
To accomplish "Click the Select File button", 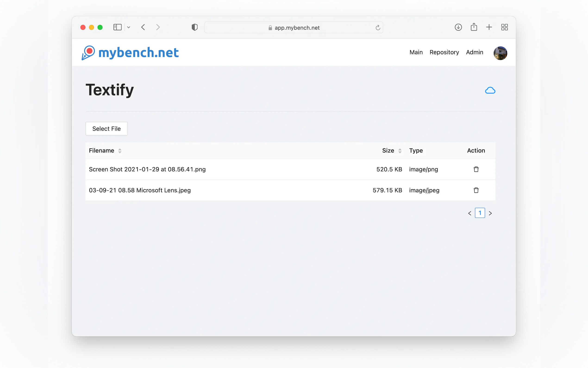I will (x=106, y=129).
